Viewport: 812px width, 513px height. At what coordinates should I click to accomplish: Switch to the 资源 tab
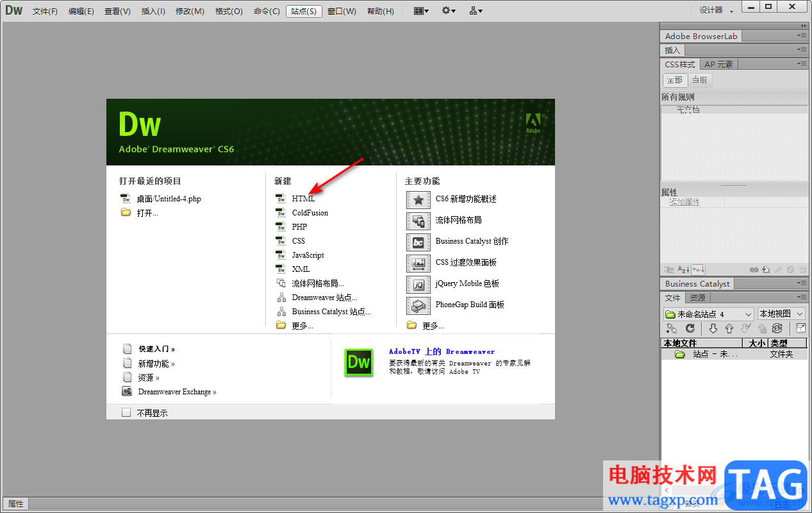tap(697, 298)
